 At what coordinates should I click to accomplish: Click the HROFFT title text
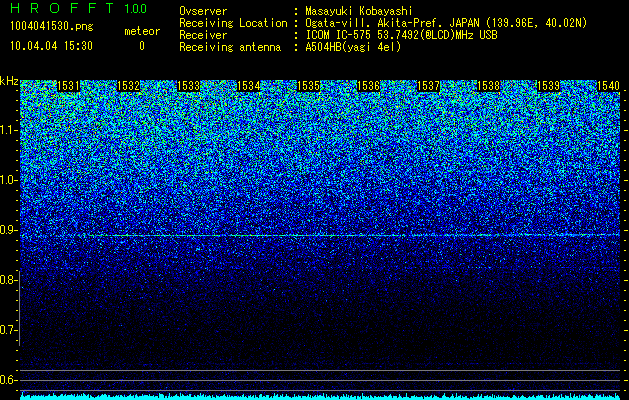tap(62, 8)
